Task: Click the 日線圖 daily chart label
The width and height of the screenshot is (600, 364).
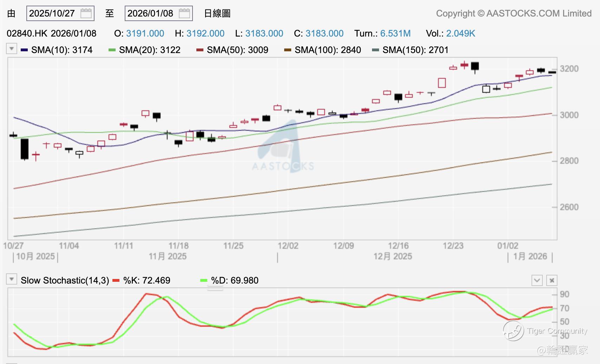Action: [217, 14]
